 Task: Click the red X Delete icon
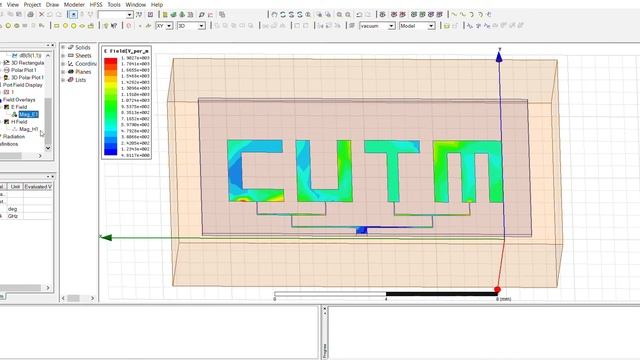[x=41, y=14]
